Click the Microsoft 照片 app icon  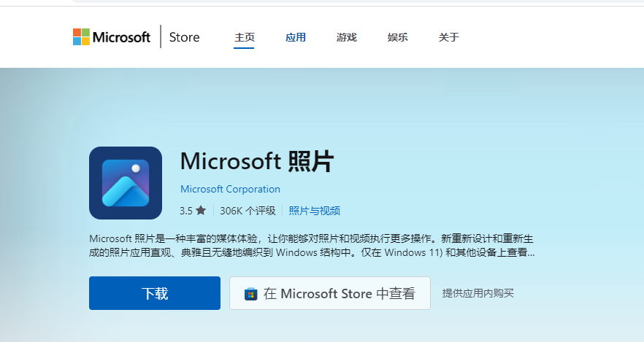(126, 183)
